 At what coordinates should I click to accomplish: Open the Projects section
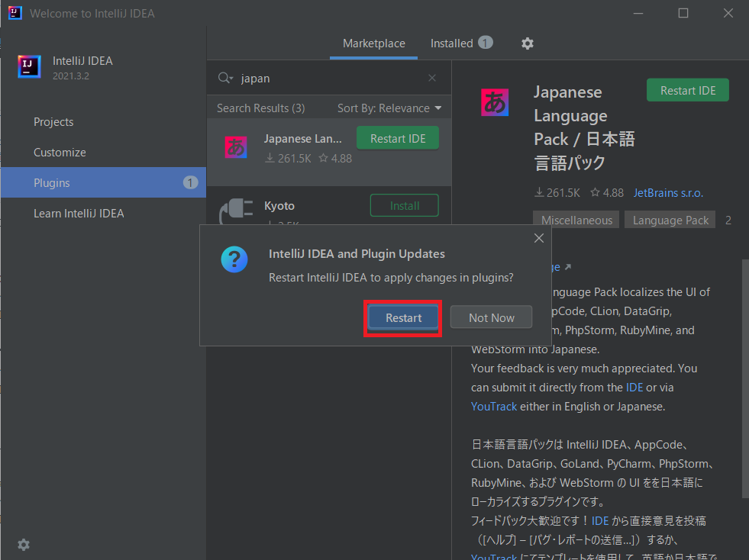click(x=53, y=122)
